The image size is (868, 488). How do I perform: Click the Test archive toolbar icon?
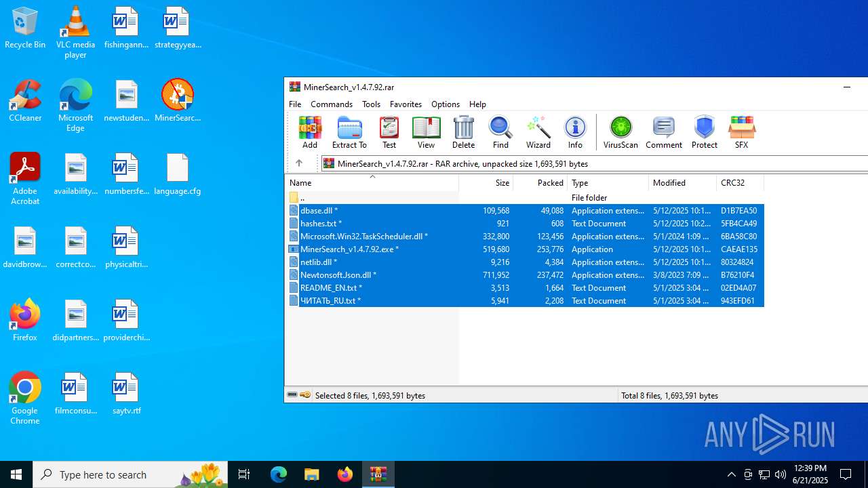(x=389, y=132)
